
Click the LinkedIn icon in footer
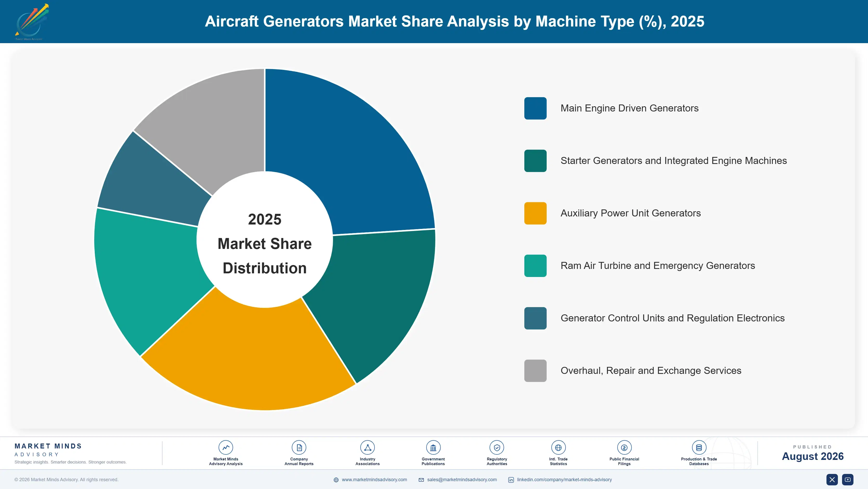pos(511,480)
